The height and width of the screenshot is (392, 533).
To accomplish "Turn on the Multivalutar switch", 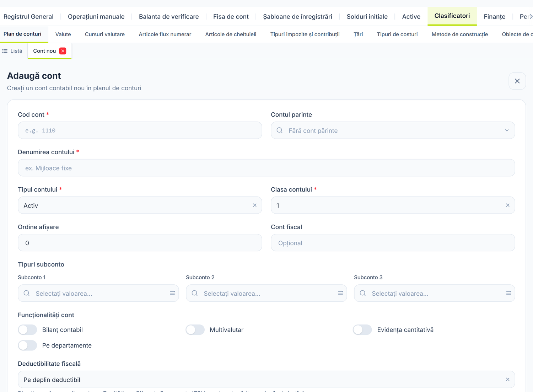I will tap(195, 330).
